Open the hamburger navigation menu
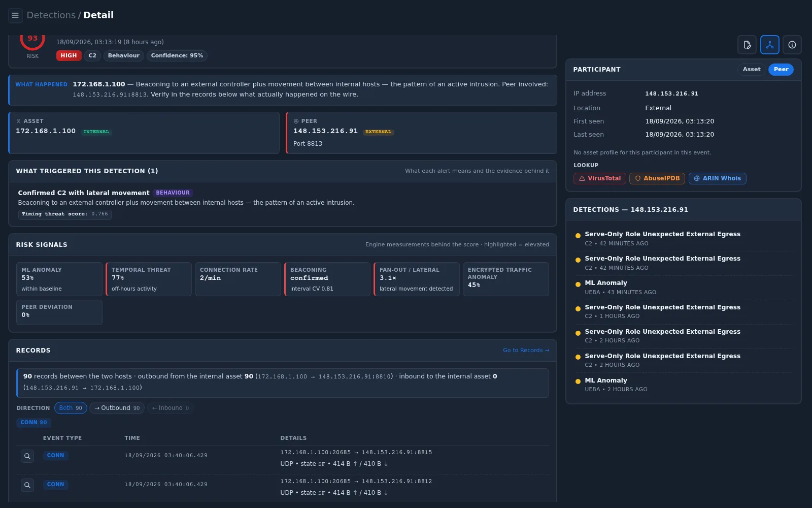Screen dimensions: 812x508 click(15, 15)
